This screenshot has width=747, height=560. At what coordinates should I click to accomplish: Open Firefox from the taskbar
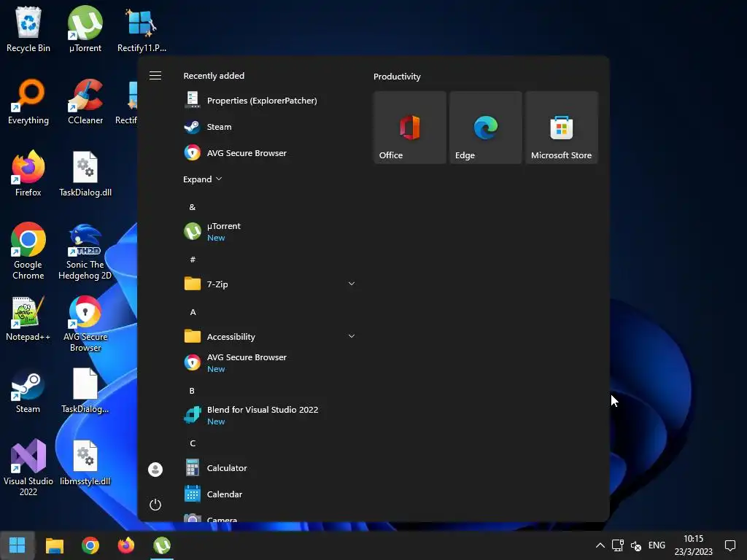click(125, 545)
